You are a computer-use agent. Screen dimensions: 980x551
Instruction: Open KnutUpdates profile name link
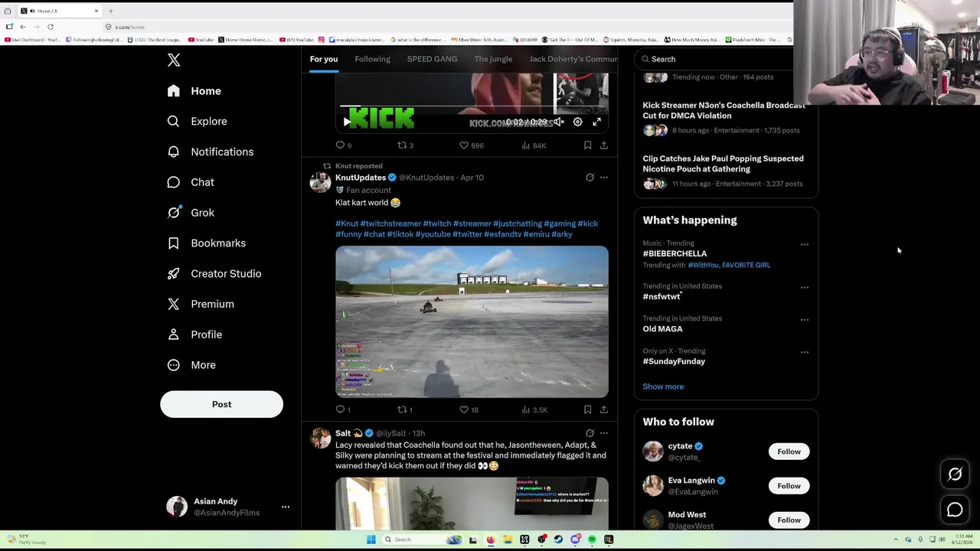[361, 178]
